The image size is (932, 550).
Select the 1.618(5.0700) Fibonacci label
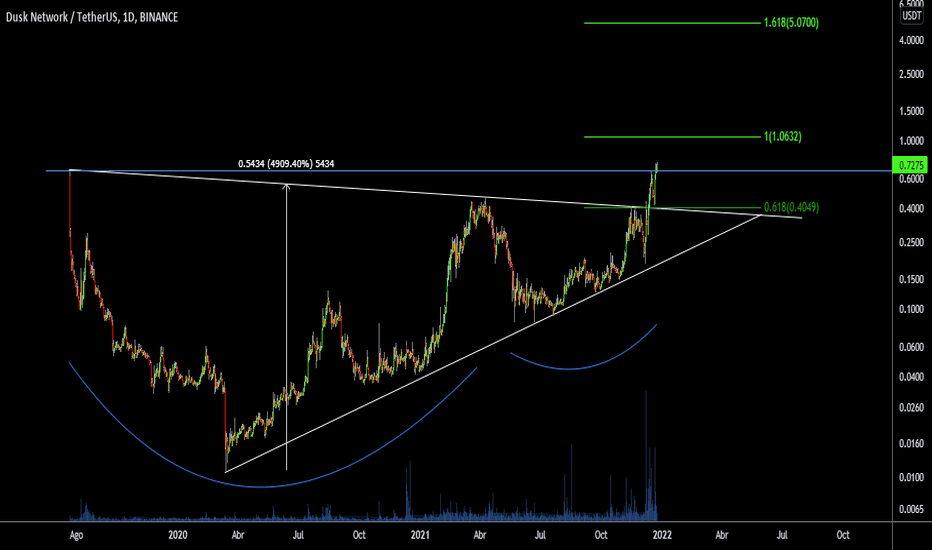coord(791,23)
